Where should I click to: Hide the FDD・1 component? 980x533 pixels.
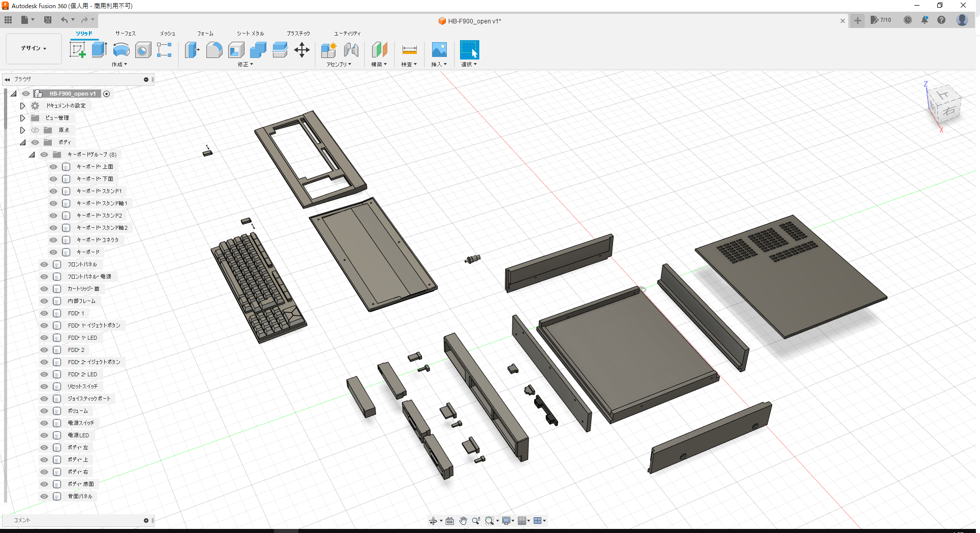44,313
